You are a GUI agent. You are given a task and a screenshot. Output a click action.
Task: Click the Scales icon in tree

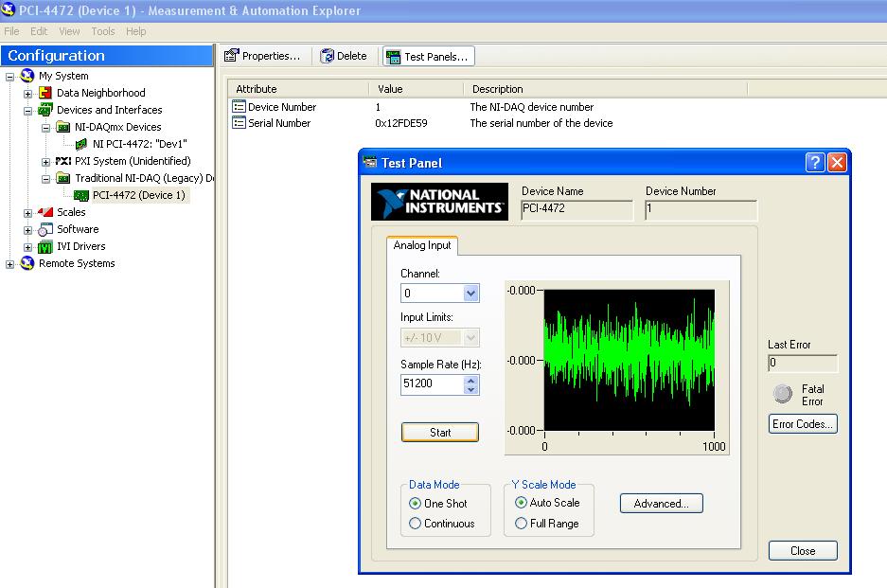[x=45, y=212]
